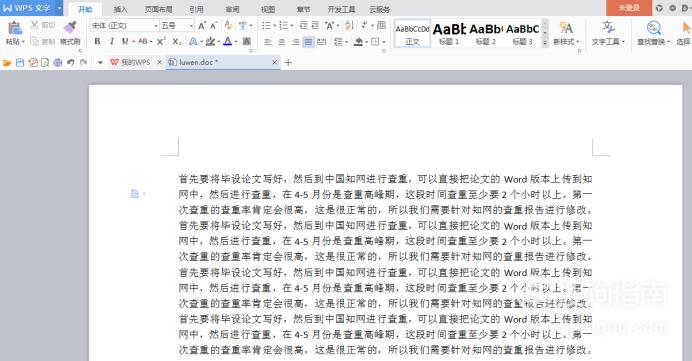Click the Cut (剪切) scissors icon

click(x=34, y=25)
